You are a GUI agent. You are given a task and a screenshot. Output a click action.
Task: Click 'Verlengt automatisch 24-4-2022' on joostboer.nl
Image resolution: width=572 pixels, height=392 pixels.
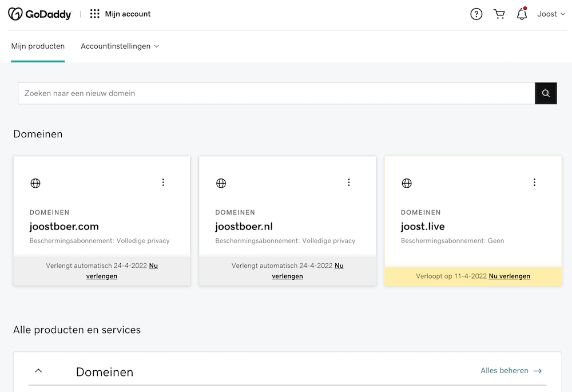pyautogui.click(x=282, y=266)
